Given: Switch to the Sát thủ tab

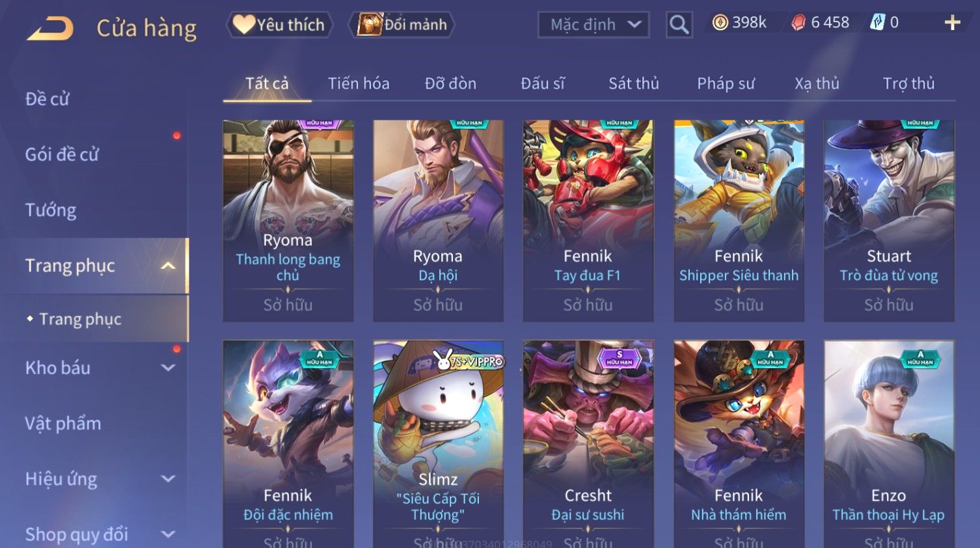Looking at the screenshot, I should pyautogui.click(x=634, y=83).
